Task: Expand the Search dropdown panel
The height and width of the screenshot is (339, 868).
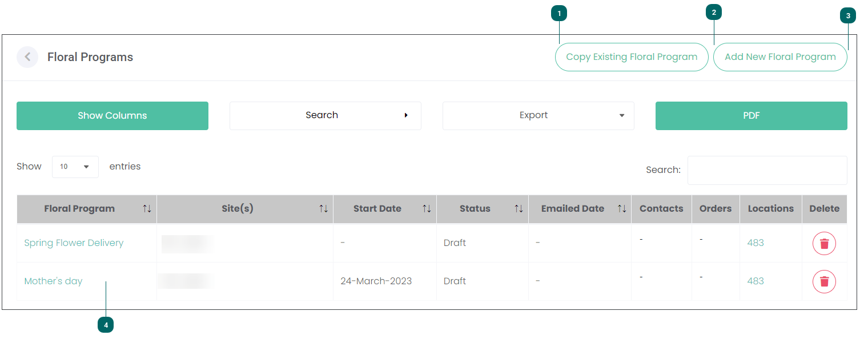Action: pyautogui.click(x=325, y=116)
